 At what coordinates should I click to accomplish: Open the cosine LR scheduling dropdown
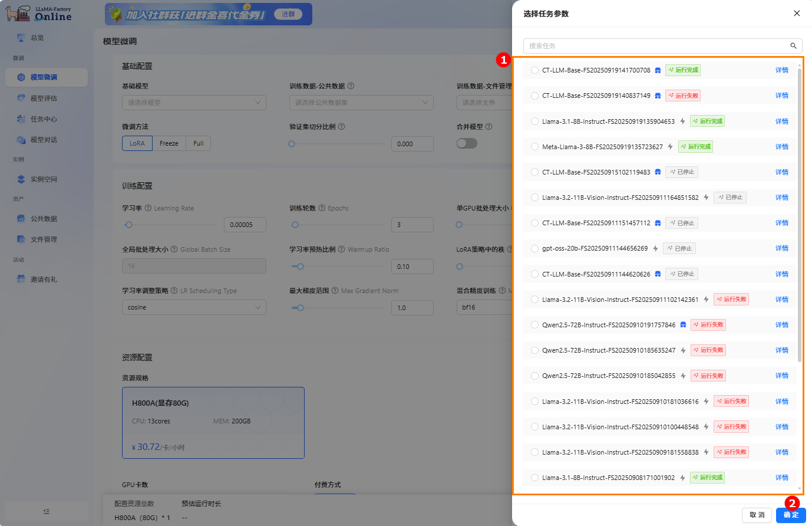click(194, 307)
